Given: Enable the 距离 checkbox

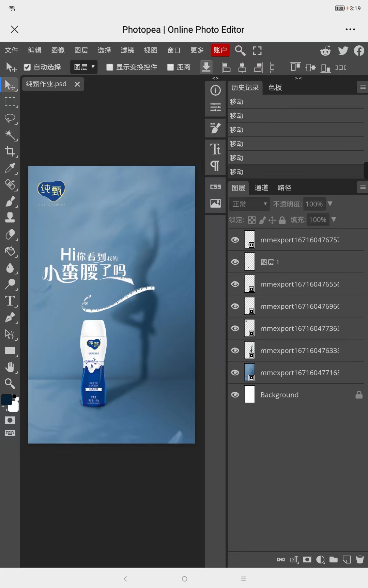Looking at the screenshot, I should pyautogui.click(x=170, y=67).
